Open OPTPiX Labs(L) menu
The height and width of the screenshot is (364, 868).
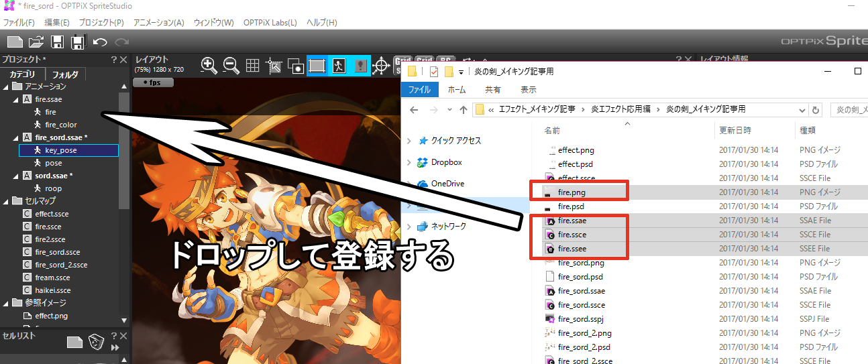point(270,23)
